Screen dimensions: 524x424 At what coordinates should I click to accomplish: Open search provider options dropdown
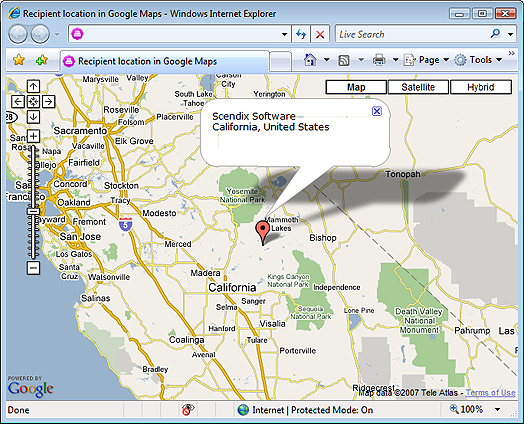click(x=510, y=34)
